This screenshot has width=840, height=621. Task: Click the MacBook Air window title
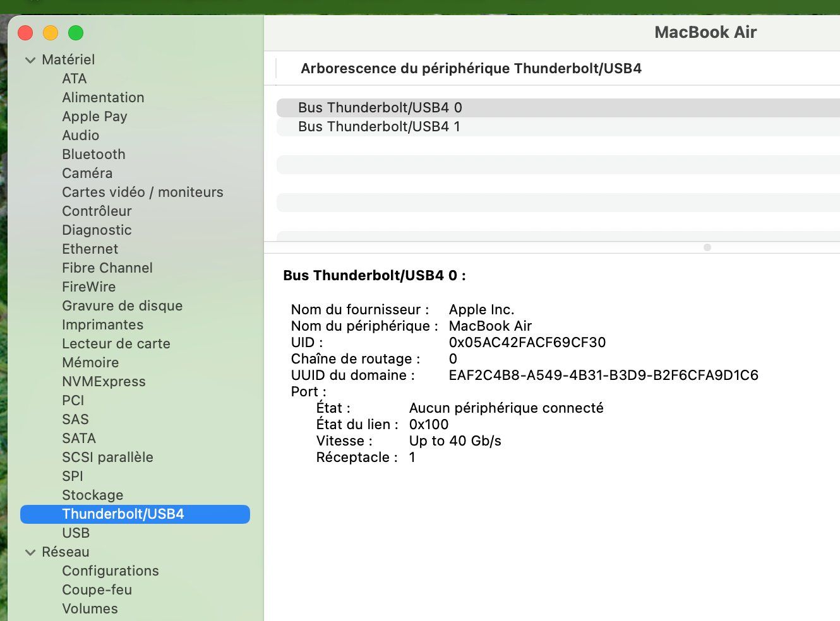705,32
